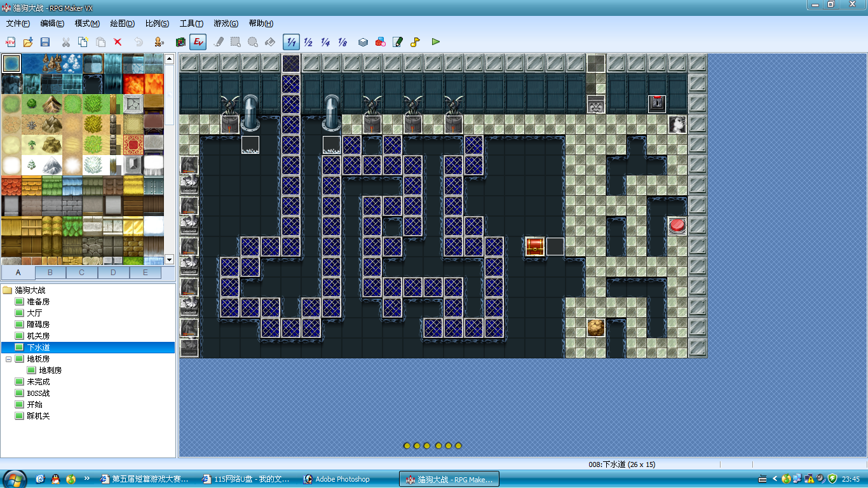Switch to the 115网络U盘 taskbar window
868x488 pixels.
[x=246, y=479]
